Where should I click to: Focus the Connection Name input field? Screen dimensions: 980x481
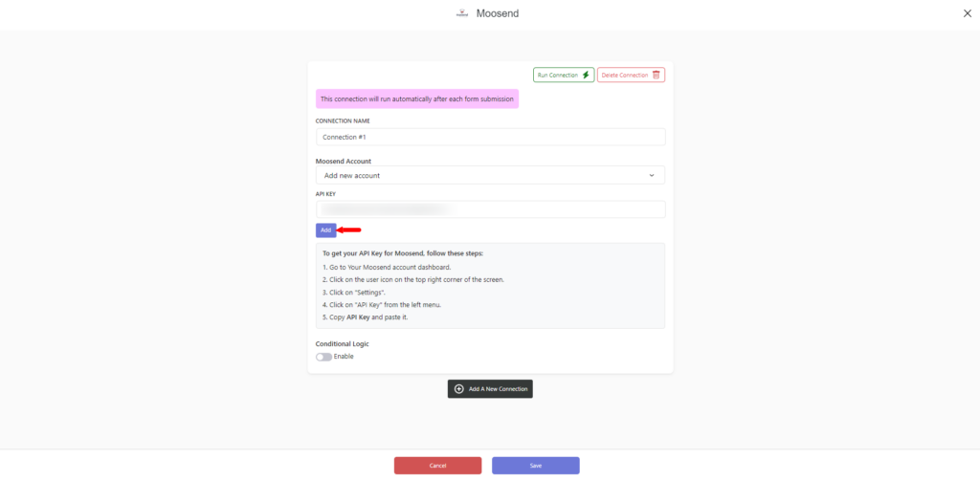[x=491, y=137]
